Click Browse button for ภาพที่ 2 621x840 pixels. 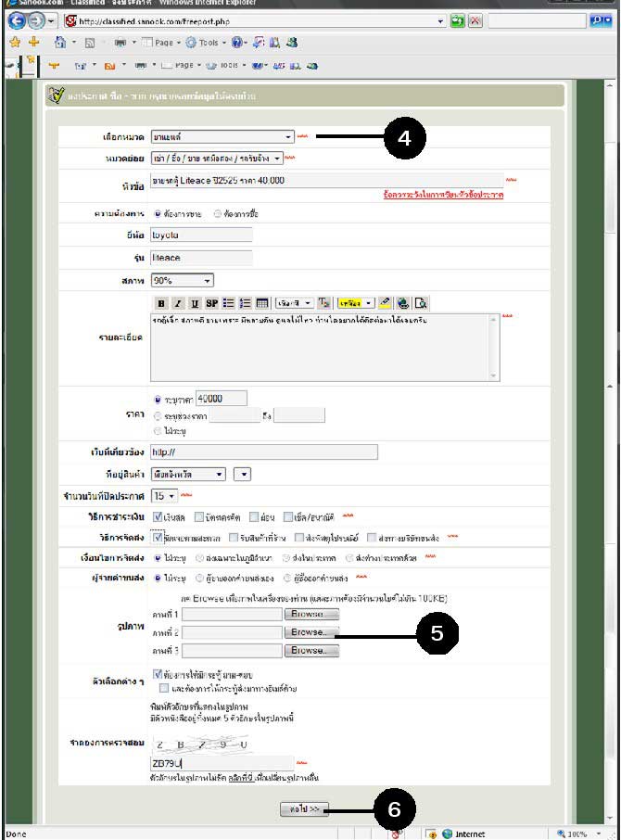point(311,632)
